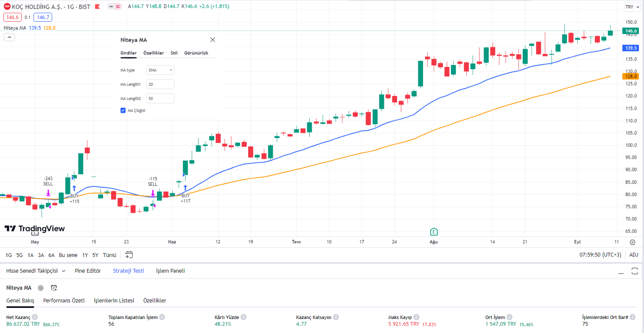Click the blue 146.7 buy price button

(x=43, y=17)
